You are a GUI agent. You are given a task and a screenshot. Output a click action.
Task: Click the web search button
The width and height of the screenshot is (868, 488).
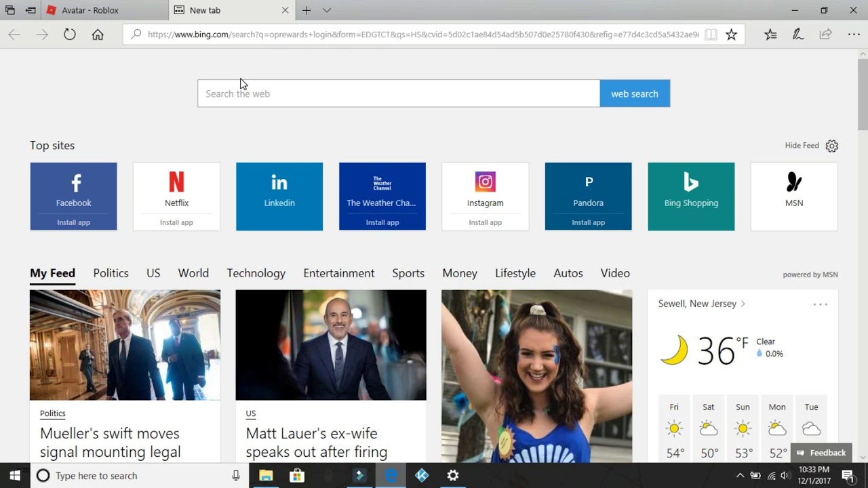635,94
